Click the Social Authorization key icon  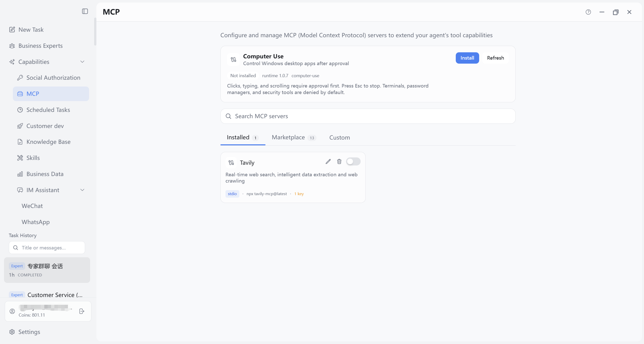point(20,78)
